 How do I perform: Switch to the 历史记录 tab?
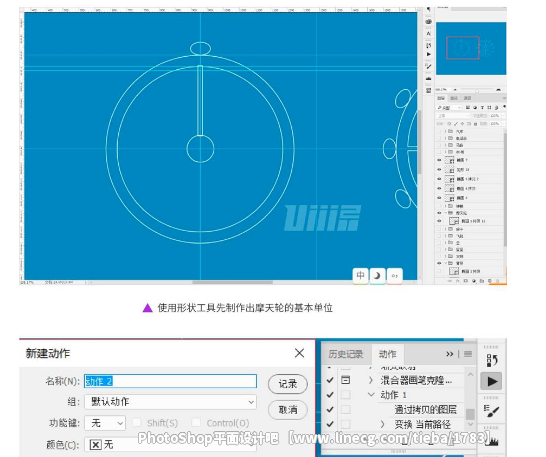pyautogui.click(x=346, y=354)
